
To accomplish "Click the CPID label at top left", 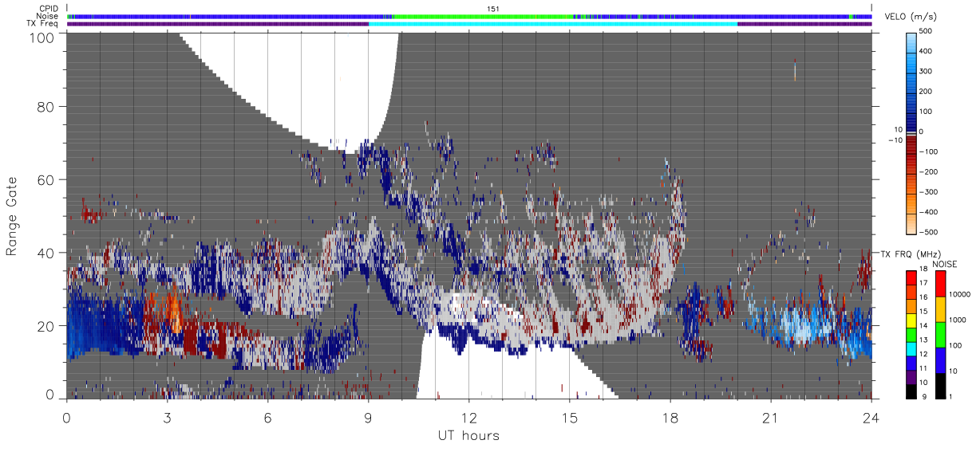I will 49,9.
